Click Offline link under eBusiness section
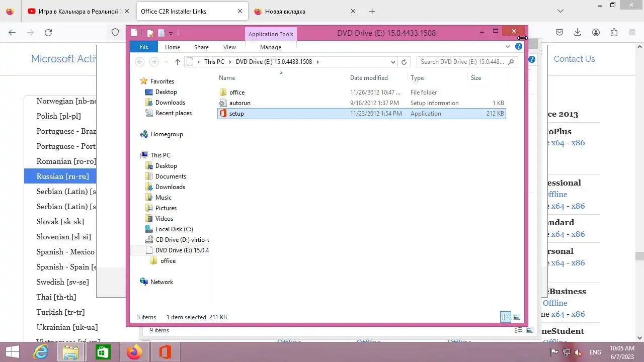Image resolution: width=644 pixels, height=362 pixels. (555, 303)
